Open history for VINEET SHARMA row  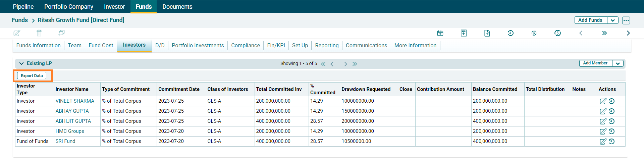(612, 101)
